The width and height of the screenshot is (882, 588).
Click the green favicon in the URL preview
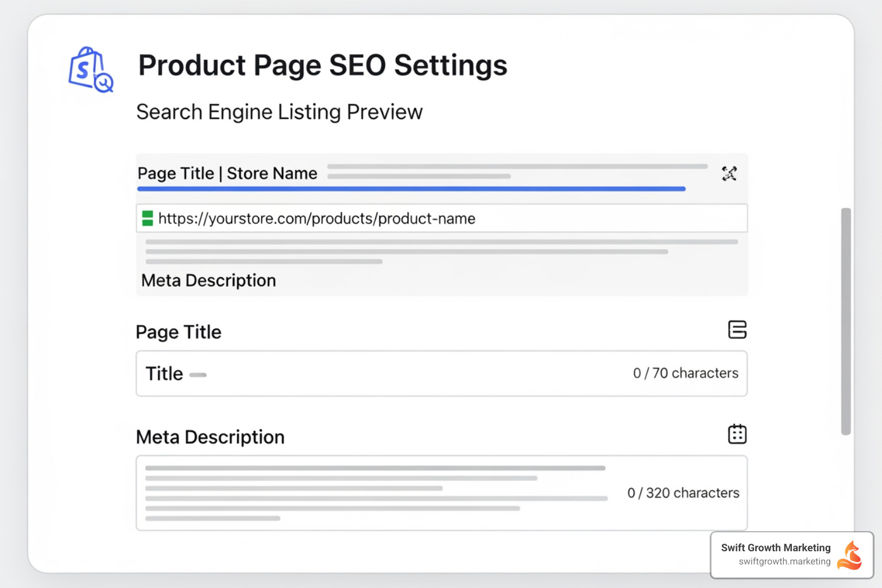[148, 218]
